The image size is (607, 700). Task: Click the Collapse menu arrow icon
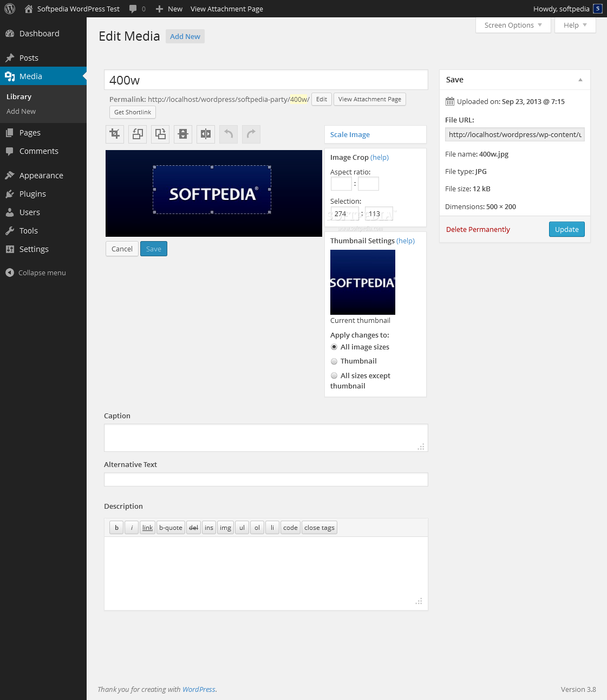pyautogui.click(x=10, y=273)
